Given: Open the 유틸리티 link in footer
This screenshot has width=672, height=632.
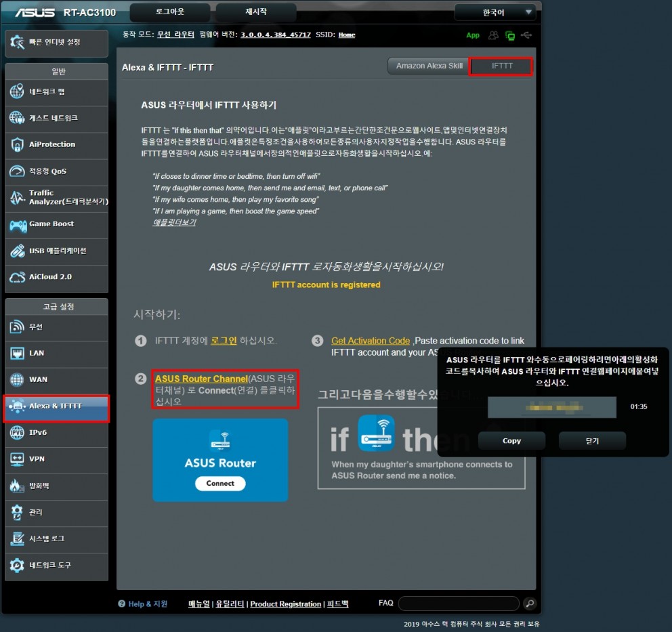Looking at the screenshot, I should [x=230, y=604].
